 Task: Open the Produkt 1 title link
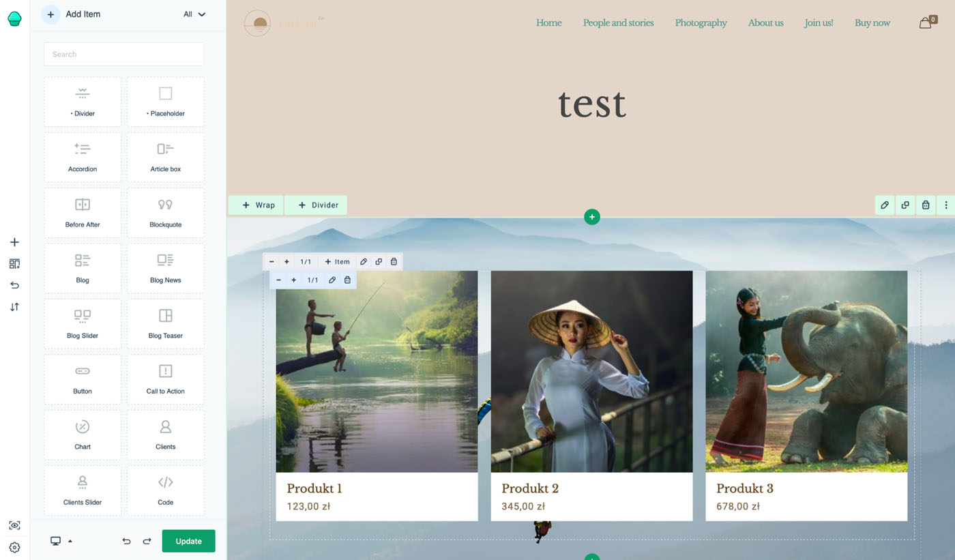point(314,488)
